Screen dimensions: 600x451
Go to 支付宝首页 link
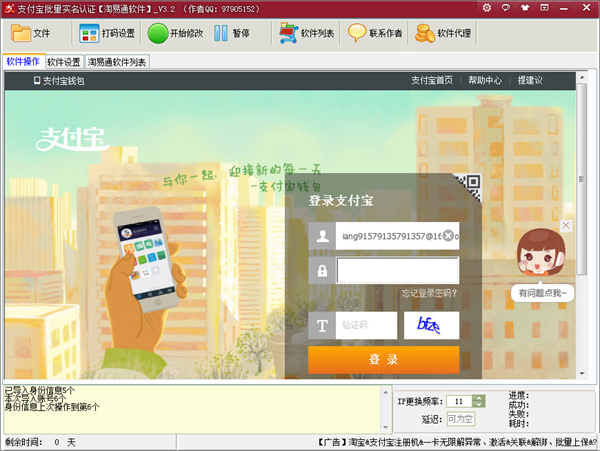[432, 80]
